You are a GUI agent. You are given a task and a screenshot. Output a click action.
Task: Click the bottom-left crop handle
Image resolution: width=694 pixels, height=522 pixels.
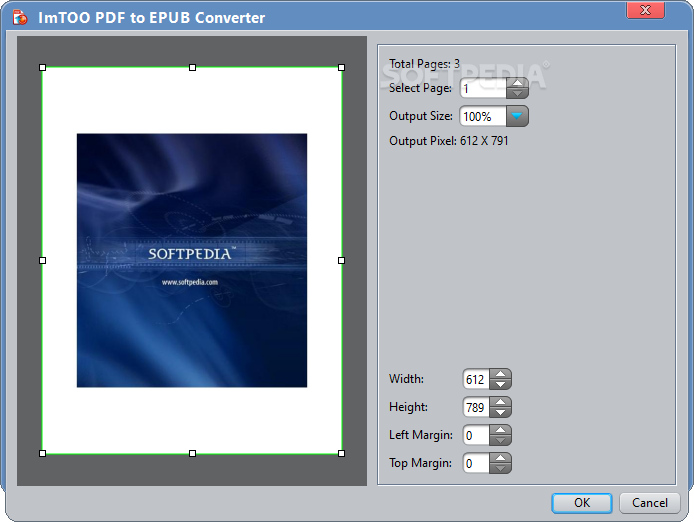pyautogui.click(x=42, y=453)
